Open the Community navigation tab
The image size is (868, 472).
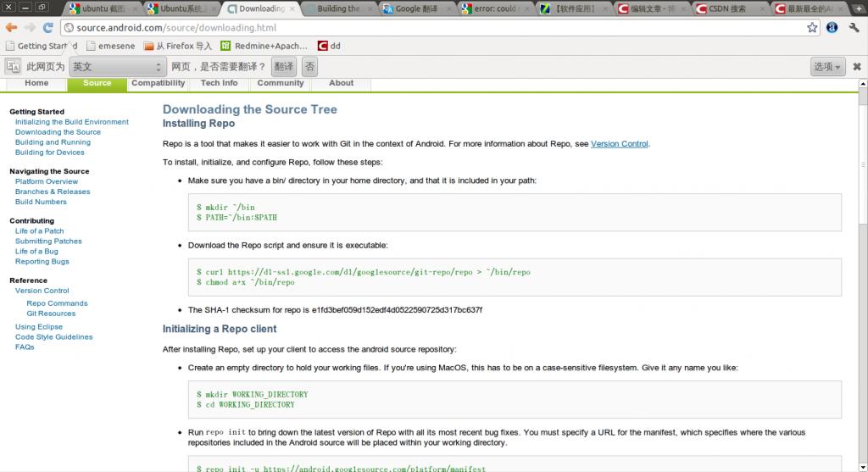point(280,83)
